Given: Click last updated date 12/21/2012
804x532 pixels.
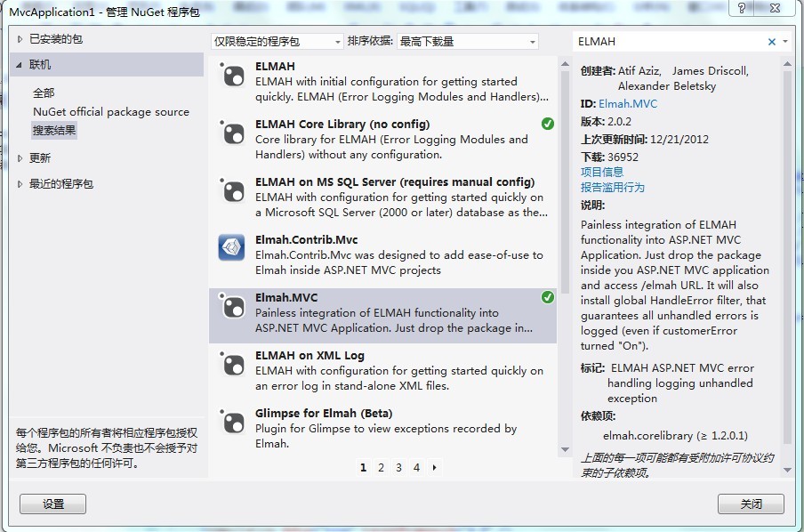Looking at the screenshot, I should click(x=679, y=140).
